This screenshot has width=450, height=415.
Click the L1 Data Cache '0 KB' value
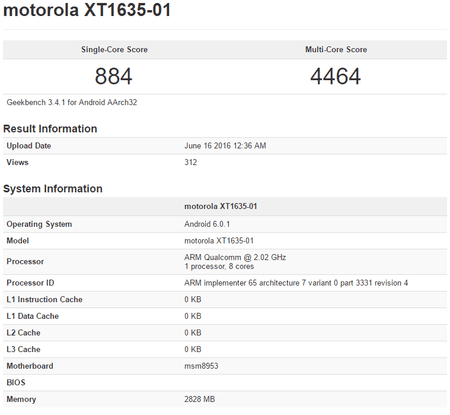point(193,316)
